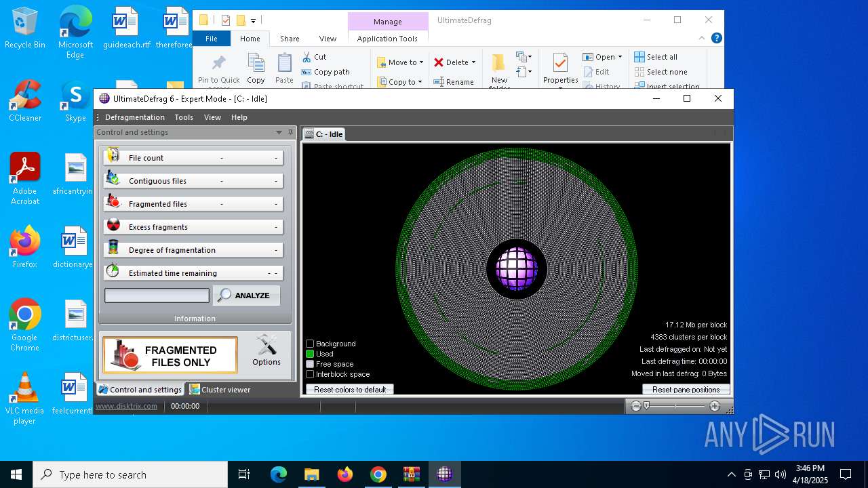Image resolution: width=868 pixels, height=488 pixels.
Task: Click Reset colors to default
Action: point(350,389)
